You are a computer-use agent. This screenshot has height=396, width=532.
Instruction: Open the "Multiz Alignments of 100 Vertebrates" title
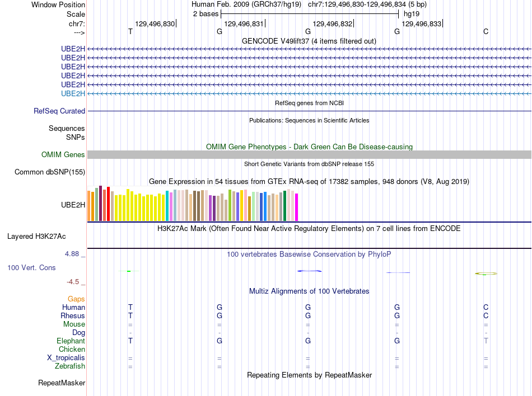point(309,291)
